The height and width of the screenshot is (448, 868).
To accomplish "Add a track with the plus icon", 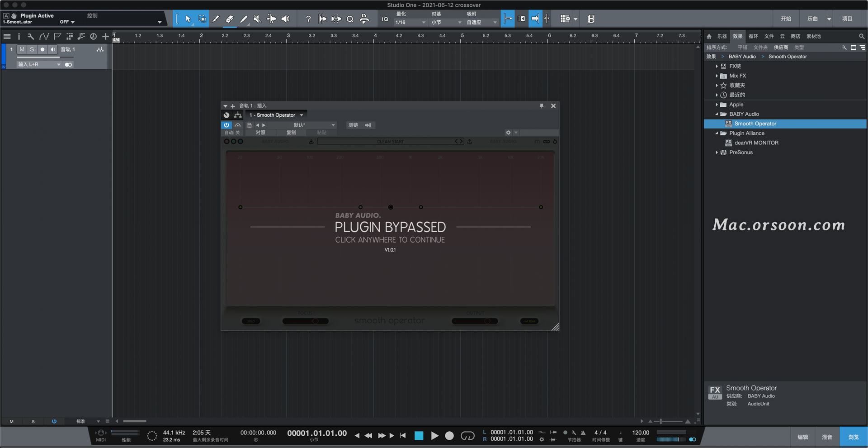I will [105, 36].
